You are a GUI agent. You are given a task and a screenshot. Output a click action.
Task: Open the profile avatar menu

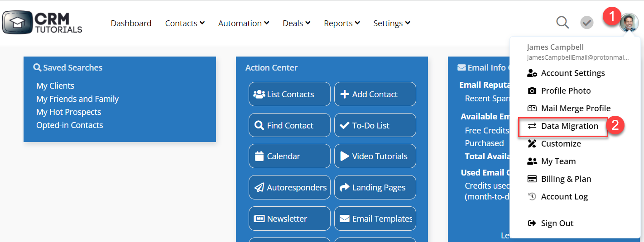tap(629, 23)
